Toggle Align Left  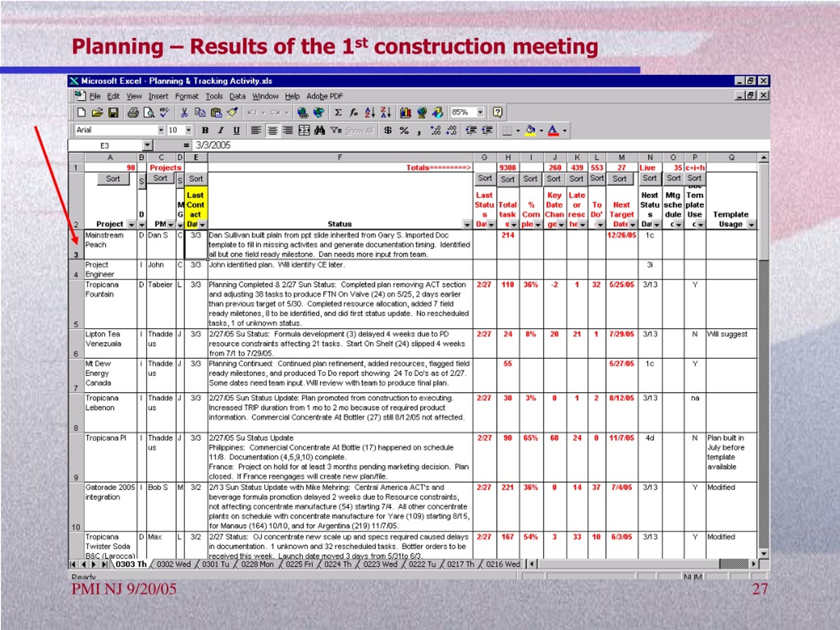(x=256, y=131)
